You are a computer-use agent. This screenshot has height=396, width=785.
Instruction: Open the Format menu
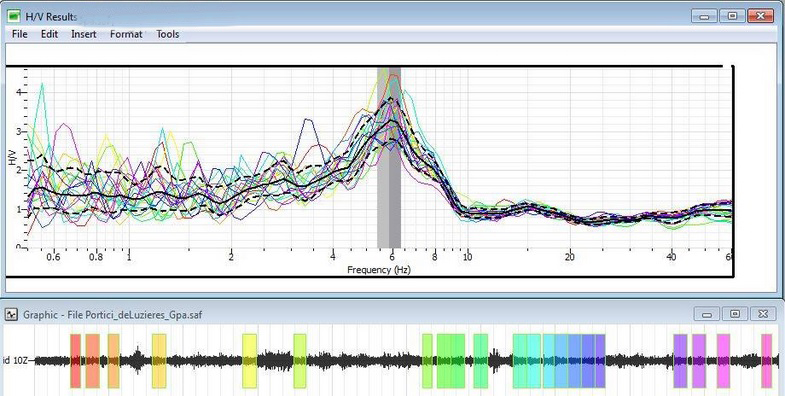click(126, 34)
